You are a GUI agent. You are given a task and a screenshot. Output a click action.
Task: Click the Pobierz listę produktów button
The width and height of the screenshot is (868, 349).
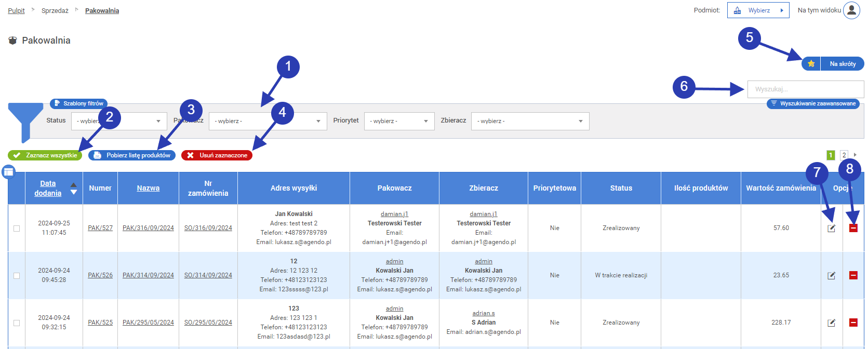pos(132,155)
